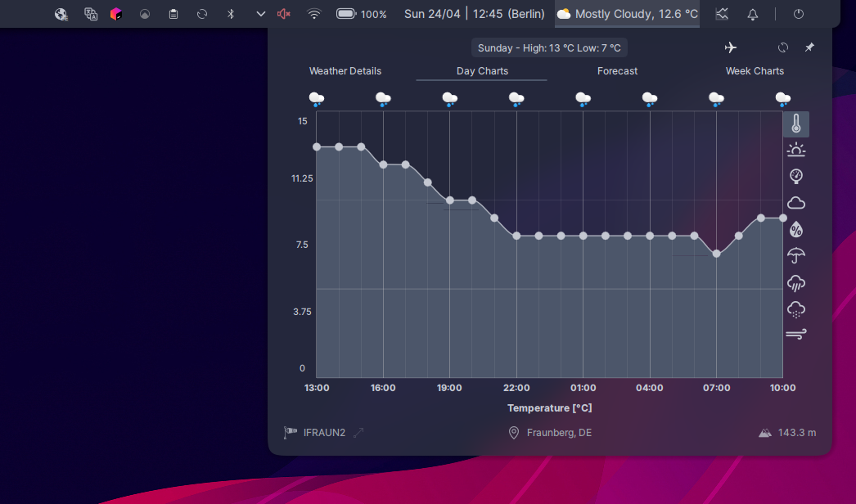Refresh the weather data
Viewport: 856px width, 504px height.
(783, 47)
